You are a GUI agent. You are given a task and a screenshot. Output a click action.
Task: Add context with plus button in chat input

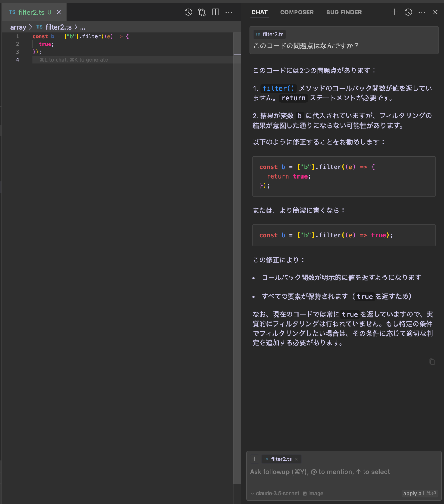254,459
